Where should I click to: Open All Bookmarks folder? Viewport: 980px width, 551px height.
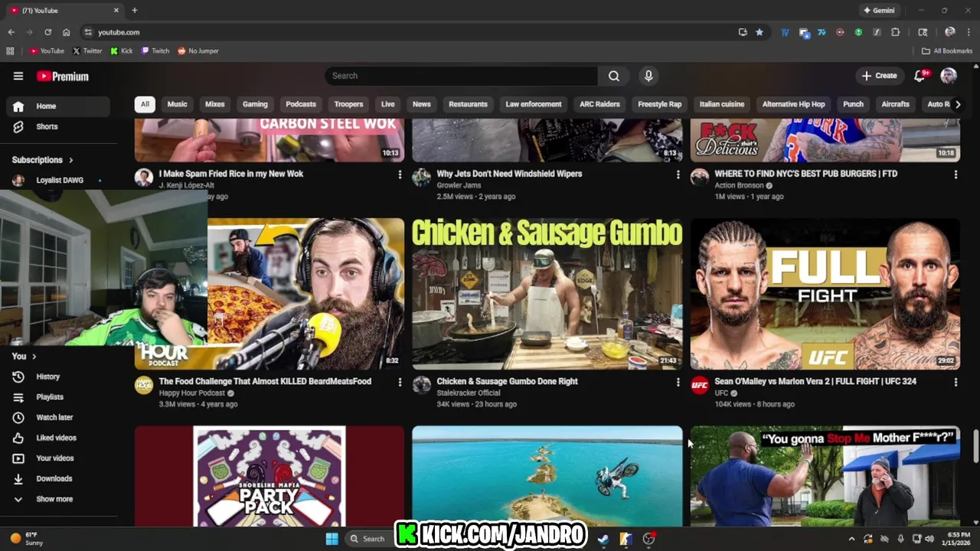click(x=947, y=51)
